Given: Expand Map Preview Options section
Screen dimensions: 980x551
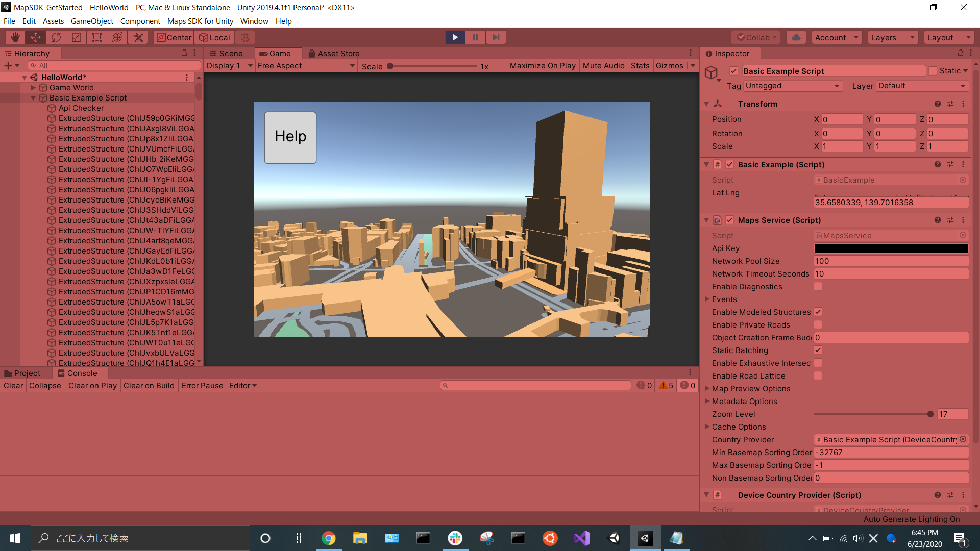Looking at the screenshot, I should [707, 389].
